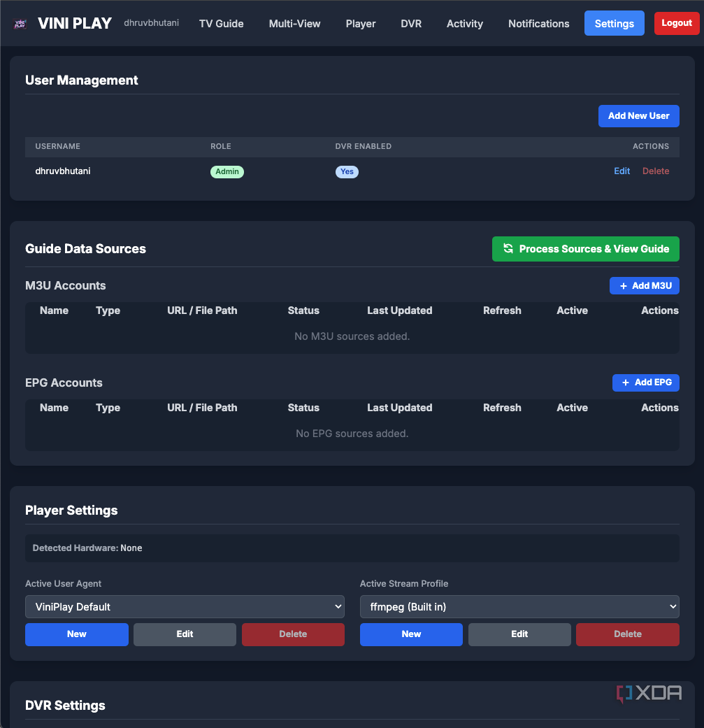This screenshot has width=704, height=728.
Task: Click dhruvbhutani username in the table
Action: [63, 171]
